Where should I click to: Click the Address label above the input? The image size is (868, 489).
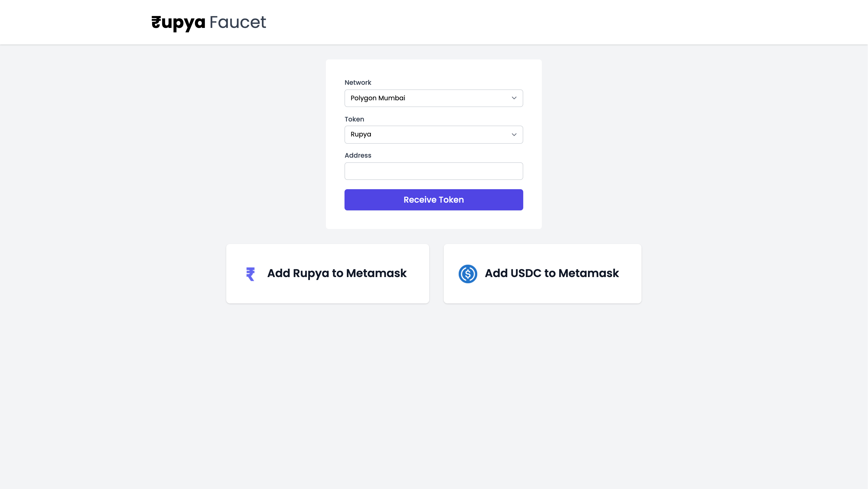tap(357, 155)
